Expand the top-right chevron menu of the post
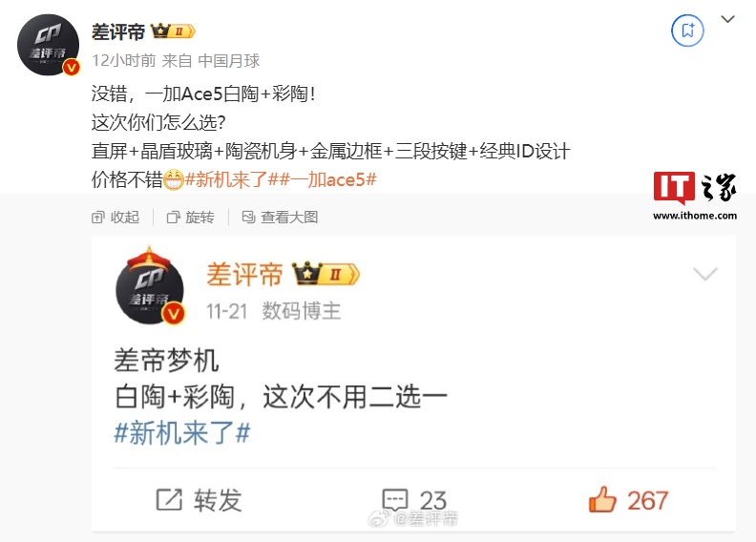 (727, 19)
